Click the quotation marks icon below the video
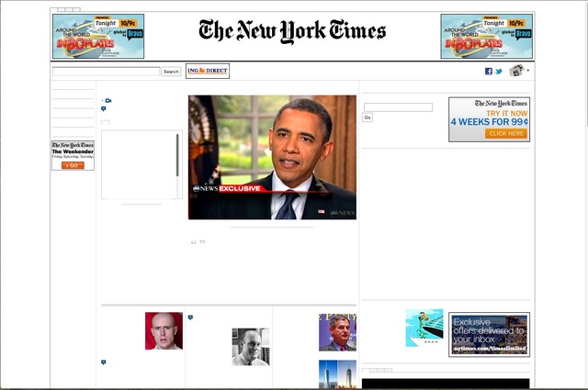 (198, 242)
